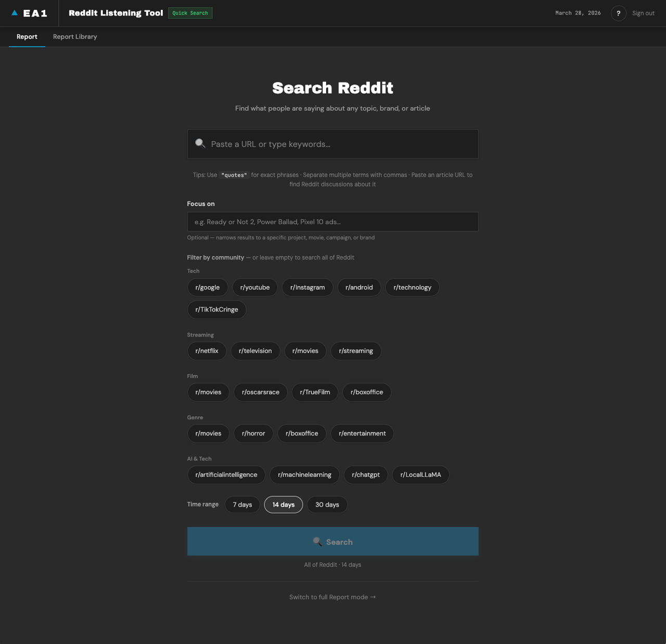Click the Reddit Listening Tool title
Viewport: 666px width, 644px height.
(x=116, y=13)
